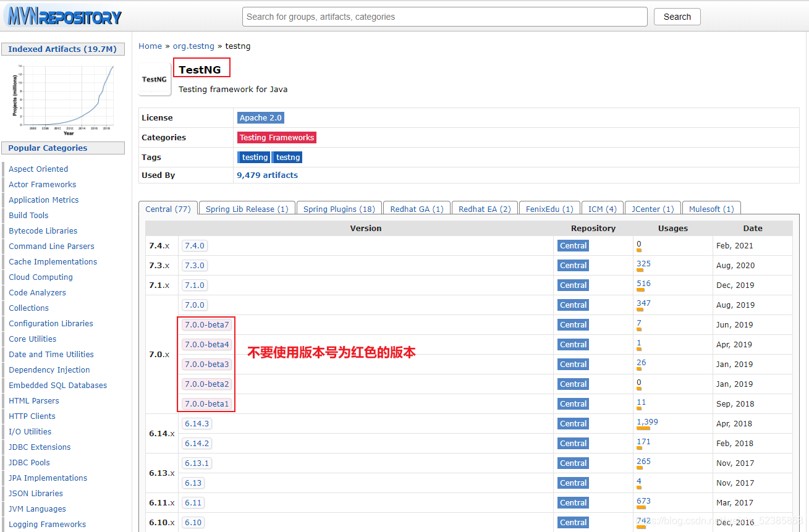Open HTTP Clients category
The width and height of the screenshot is (809, 532).
pyautogui.click(x=32, y=416)
